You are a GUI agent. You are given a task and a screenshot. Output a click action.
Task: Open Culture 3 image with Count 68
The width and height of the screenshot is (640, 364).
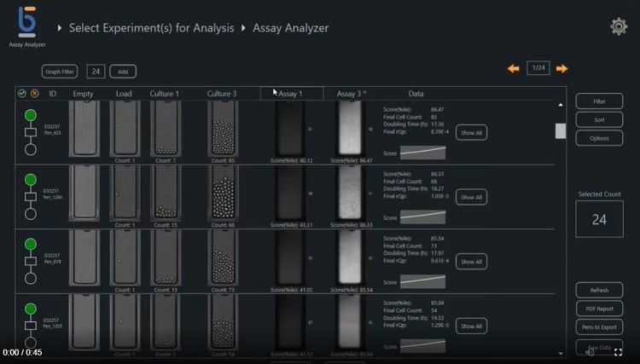point(223,193)
